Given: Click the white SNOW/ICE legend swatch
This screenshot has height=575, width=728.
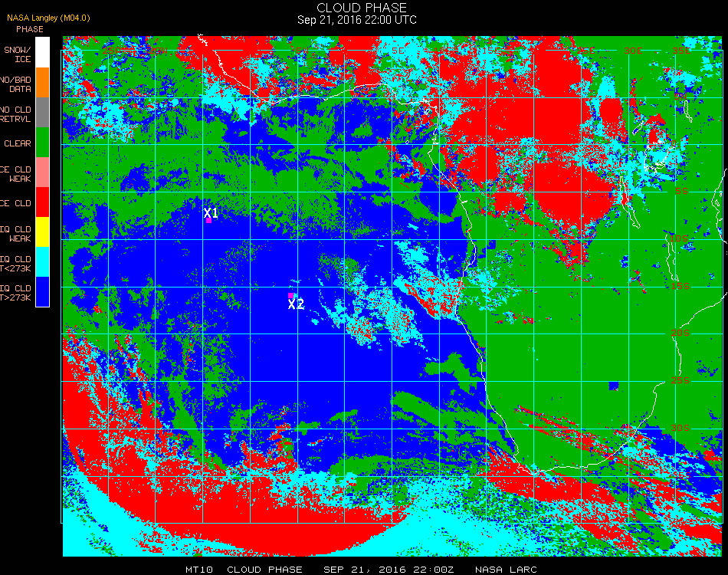Looking at the screenshot, I should click(42, 52).
